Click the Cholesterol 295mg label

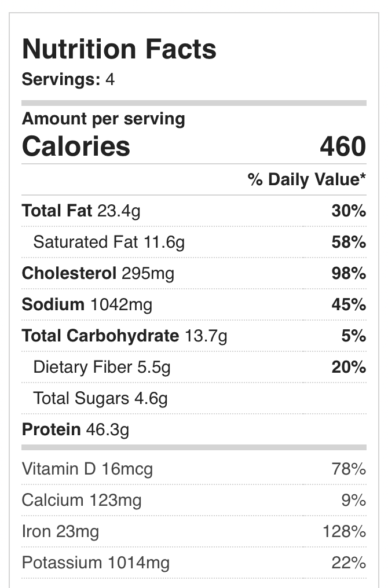pyautogui.click(x=98, y=273)
